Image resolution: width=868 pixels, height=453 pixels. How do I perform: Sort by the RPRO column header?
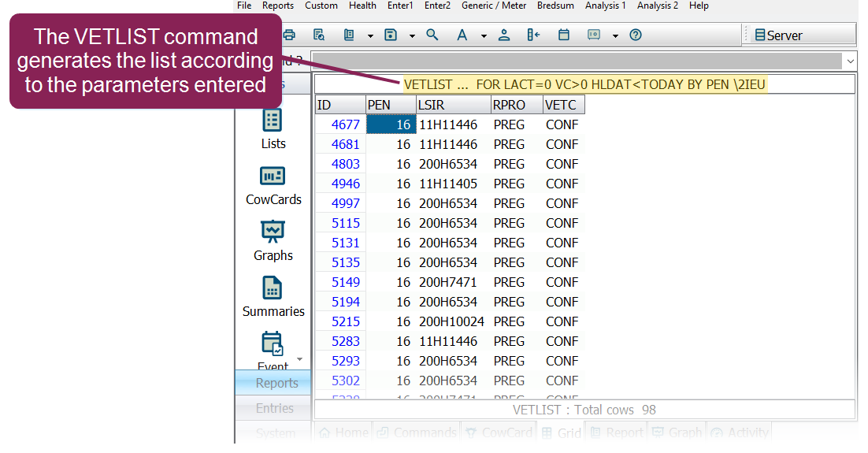pyautogui.click(x=517, y=105)
